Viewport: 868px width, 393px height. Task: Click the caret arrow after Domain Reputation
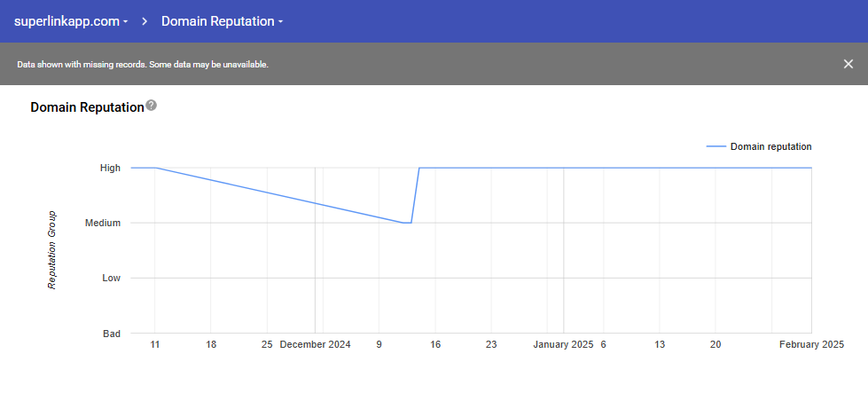pyautogui.click(x=280, y=22)
